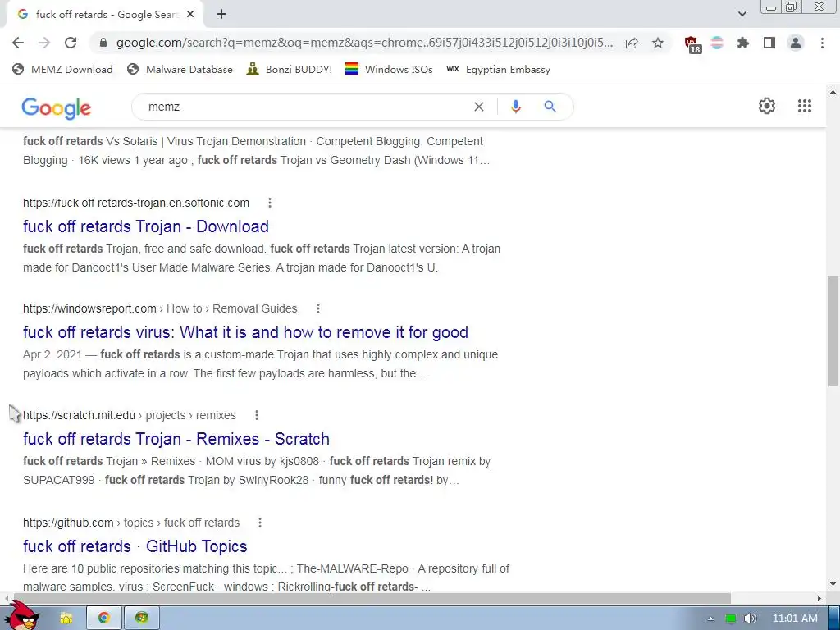This screenshot has width=840, height=630.
Task: Submit search with magnifying glass icon
Action: click(x=550, y=107)
